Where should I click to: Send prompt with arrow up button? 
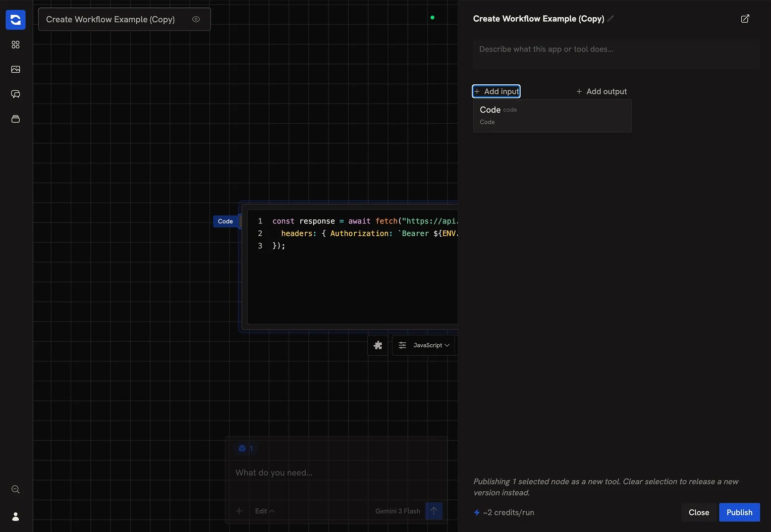click(x=434, y=511)
